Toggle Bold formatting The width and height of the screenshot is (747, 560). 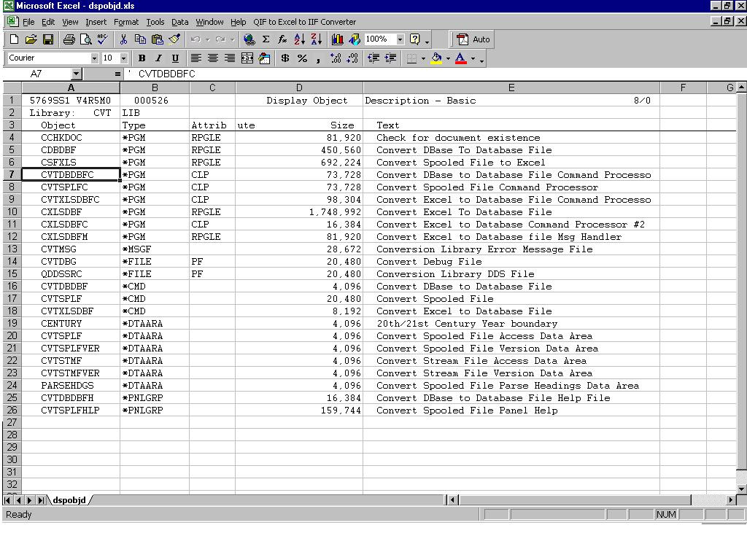click(142, 58)
